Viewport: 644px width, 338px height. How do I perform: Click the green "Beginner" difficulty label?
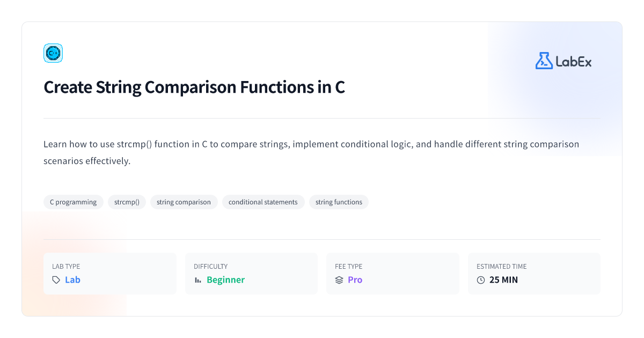tap(225, 280)
